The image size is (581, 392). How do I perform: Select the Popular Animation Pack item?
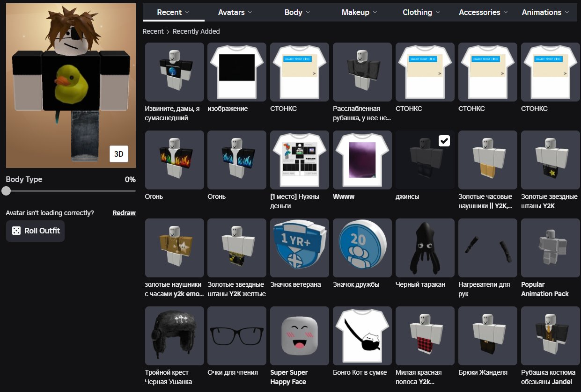point(551,248)
